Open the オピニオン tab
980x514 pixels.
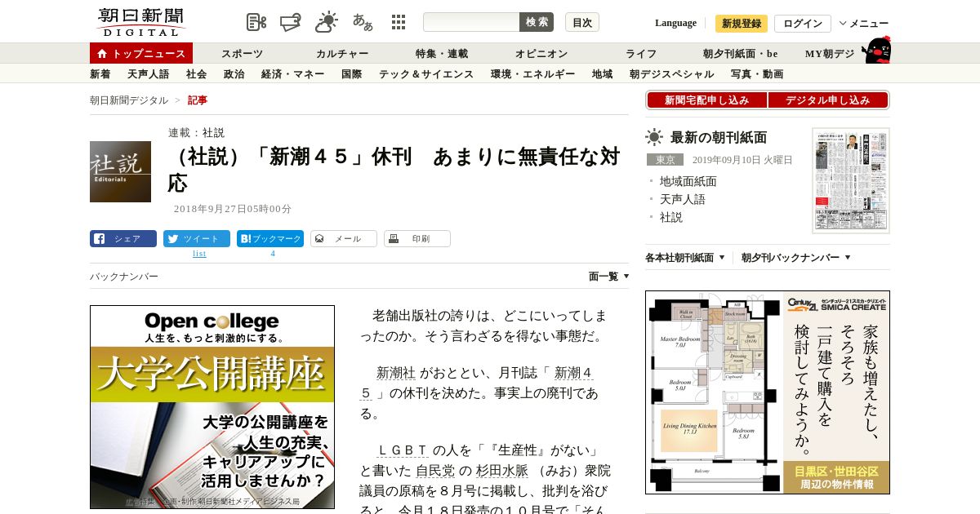point(541,54)
